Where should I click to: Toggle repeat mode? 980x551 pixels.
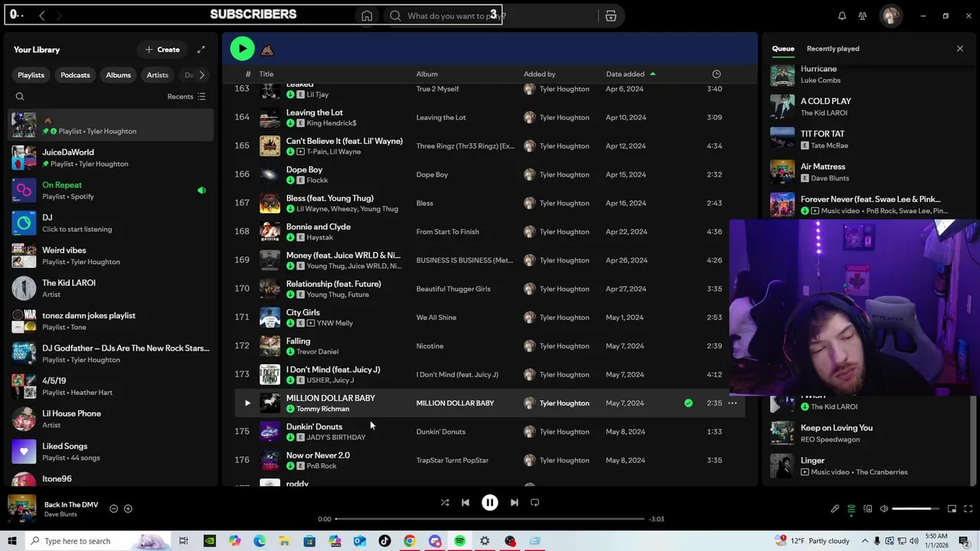(x=535, y=503)
